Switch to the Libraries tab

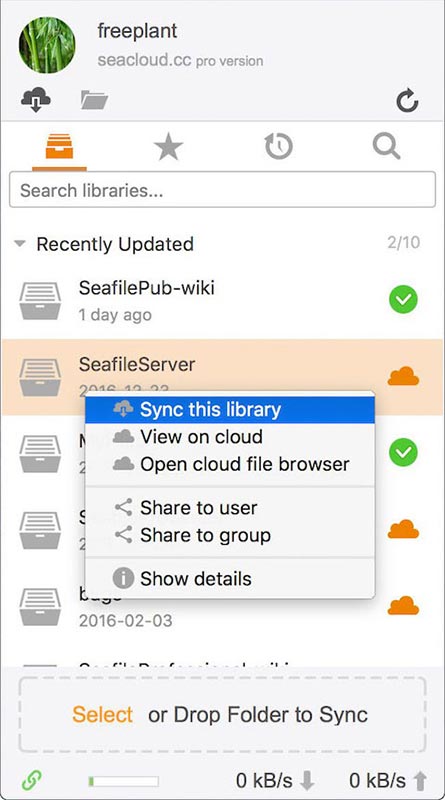[59, 147]
